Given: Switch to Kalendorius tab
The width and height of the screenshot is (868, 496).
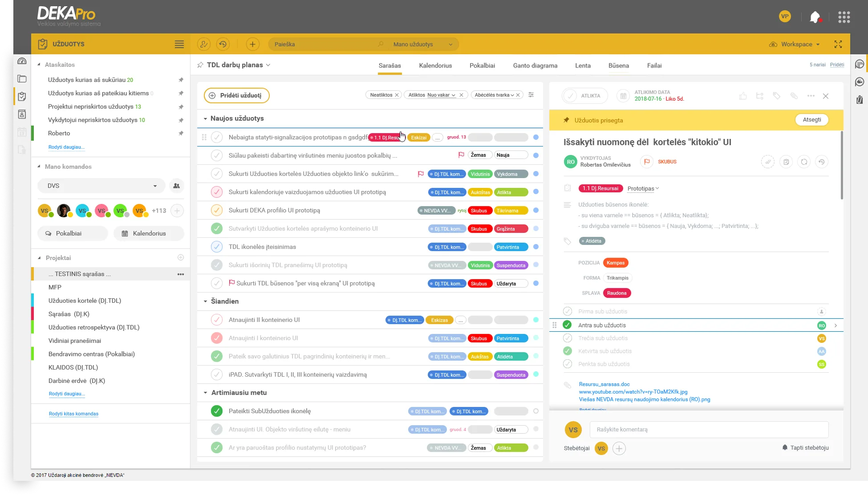Looking at the screenshot, I should click(435, 65).
